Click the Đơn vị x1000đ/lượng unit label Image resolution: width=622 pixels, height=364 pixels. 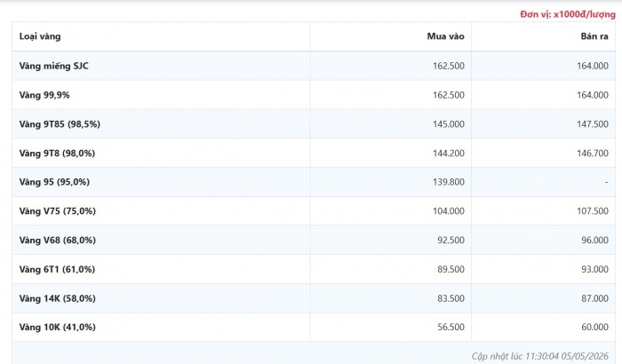click(568, 15)
